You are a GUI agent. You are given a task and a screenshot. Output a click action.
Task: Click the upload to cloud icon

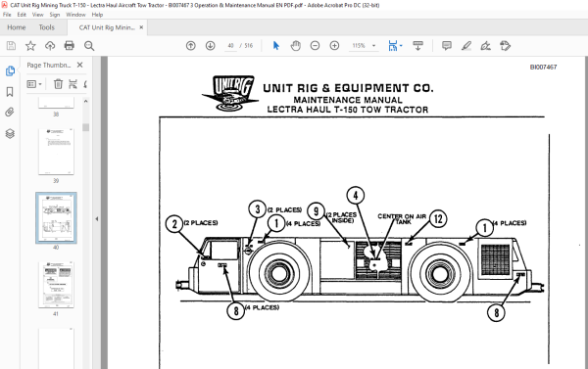[x=50, y=46]
